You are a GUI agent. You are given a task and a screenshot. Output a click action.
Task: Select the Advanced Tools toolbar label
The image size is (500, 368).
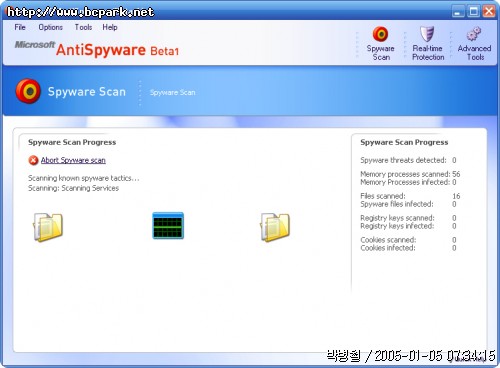474,53
